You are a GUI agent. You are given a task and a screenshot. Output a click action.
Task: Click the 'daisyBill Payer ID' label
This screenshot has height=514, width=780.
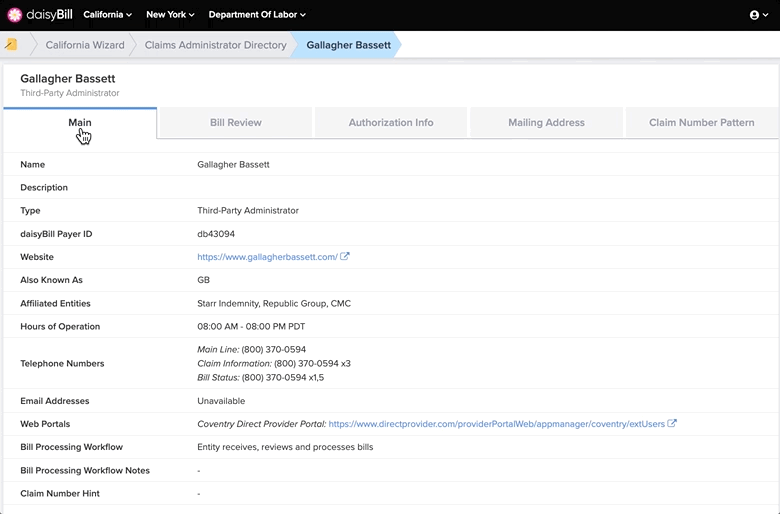pos(56,234)
